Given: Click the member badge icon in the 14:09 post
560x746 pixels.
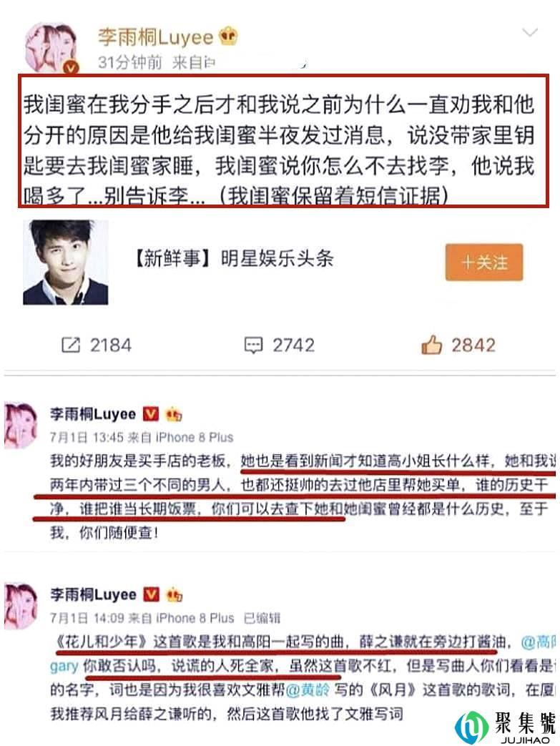Looking at the screenshot, I should pyautogui.click(x=174, y=594).
